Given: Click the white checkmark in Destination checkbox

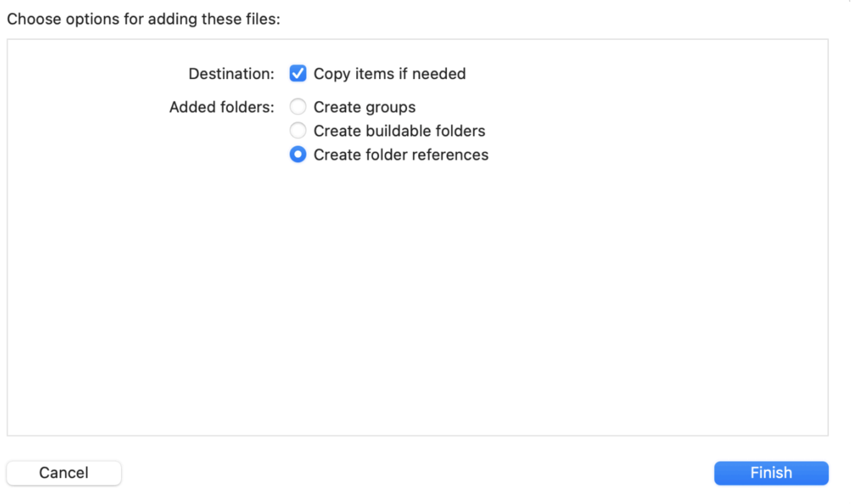Looking at the screenshot, I should 298,73.
